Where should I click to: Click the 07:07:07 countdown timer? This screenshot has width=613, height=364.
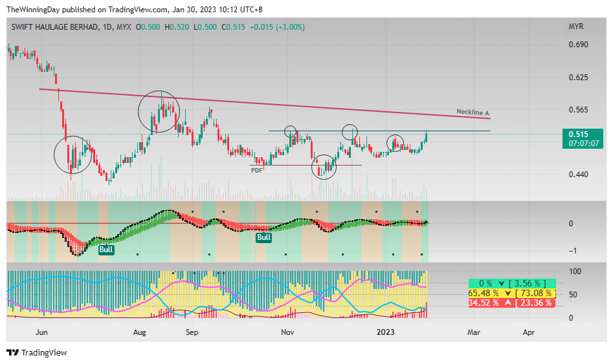pos(584,144)
